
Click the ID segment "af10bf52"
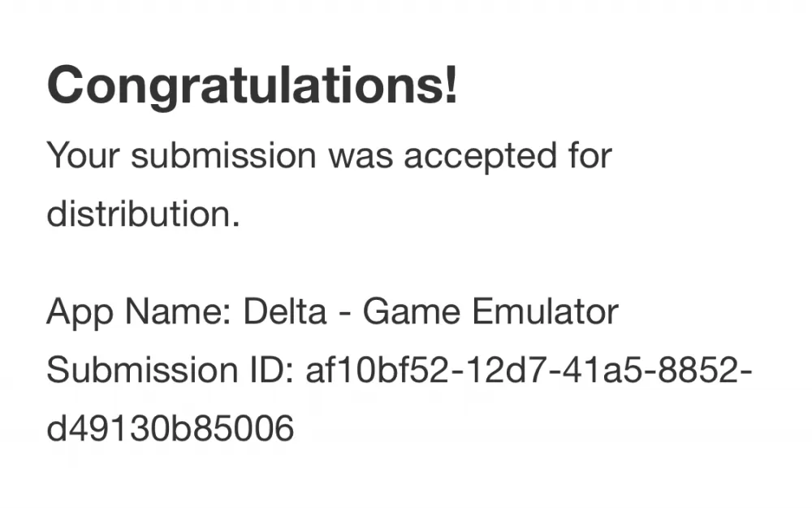[378, 370]
